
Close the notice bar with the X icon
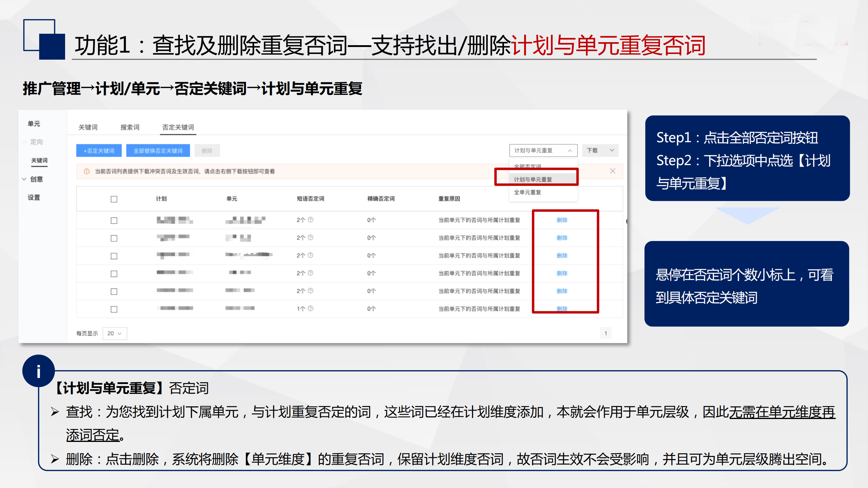[x=612, y=171]
